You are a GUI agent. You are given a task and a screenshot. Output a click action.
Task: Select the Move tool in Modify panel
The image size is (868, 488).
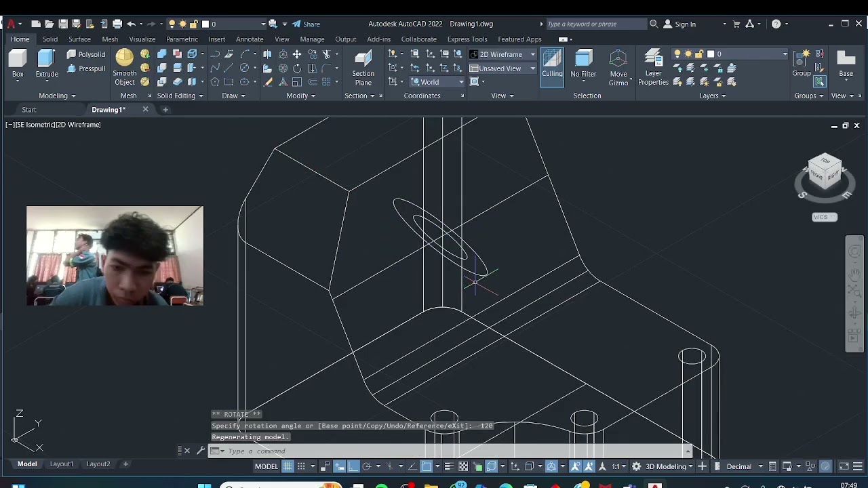click(x=297, y=54)
